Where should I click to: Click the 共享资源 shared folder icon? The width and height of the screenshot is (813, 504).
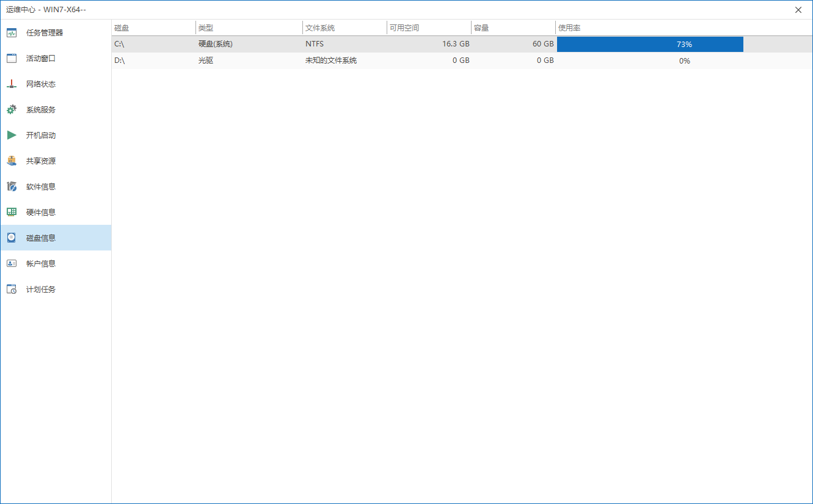click(12, 161)
